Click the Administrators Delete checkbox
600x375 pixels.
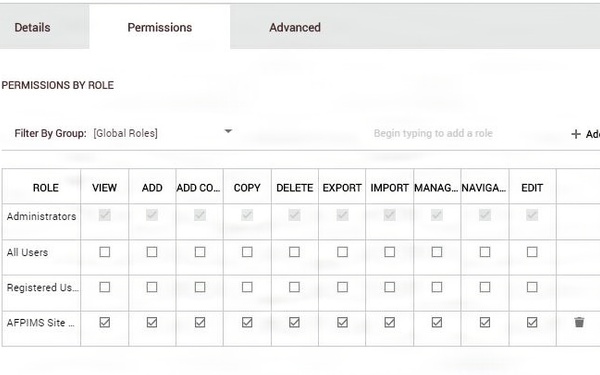[x=294, y=215]
